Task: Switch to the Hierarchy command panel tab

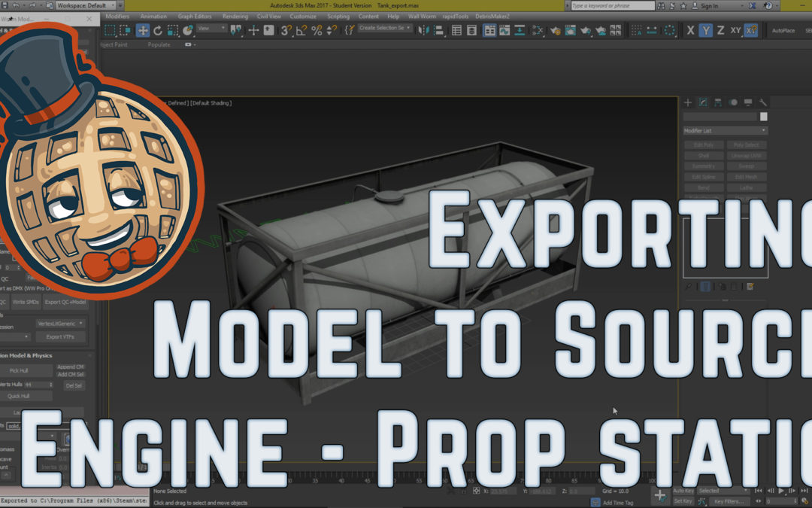Action: (718, 102)
